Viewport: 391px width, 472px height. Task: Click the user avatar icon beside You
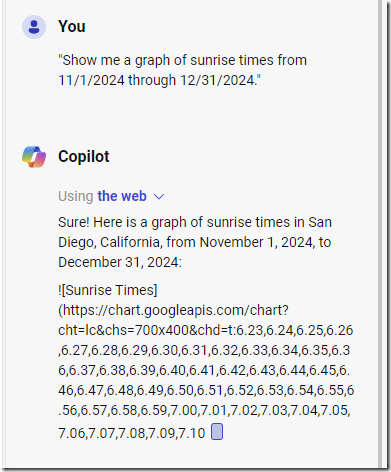click(x=34, y=27)
